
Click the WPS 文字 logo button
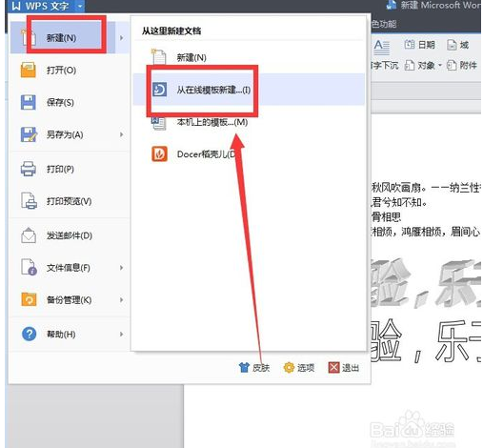coord(40,6)
